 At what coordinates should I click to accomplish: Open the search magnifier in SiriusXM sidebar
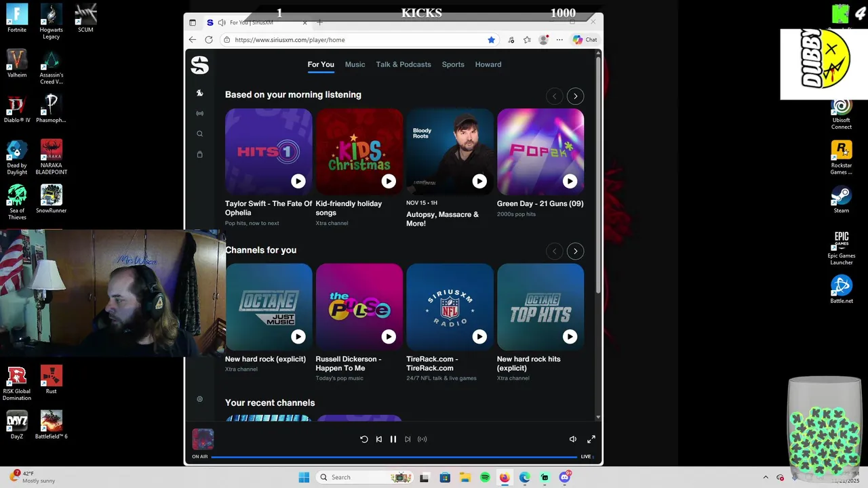point(199,134)
